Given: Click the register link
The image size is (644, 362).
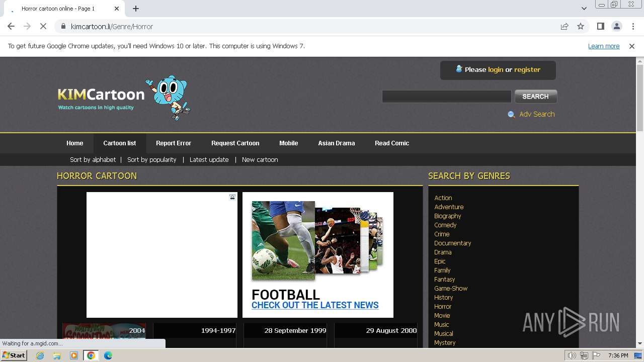Looking at the screenshot, I should 527,69.
